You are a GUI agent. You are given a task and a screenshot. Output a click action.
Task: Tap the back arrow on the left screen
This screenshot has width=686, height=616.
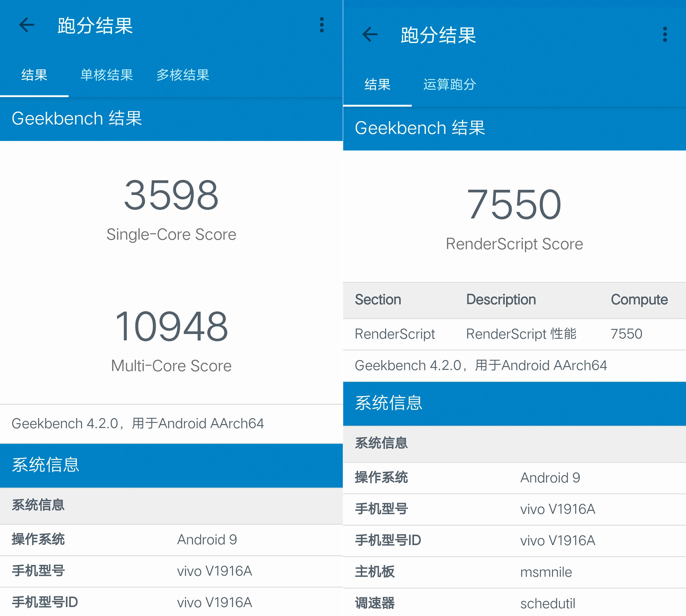point(27,25)
